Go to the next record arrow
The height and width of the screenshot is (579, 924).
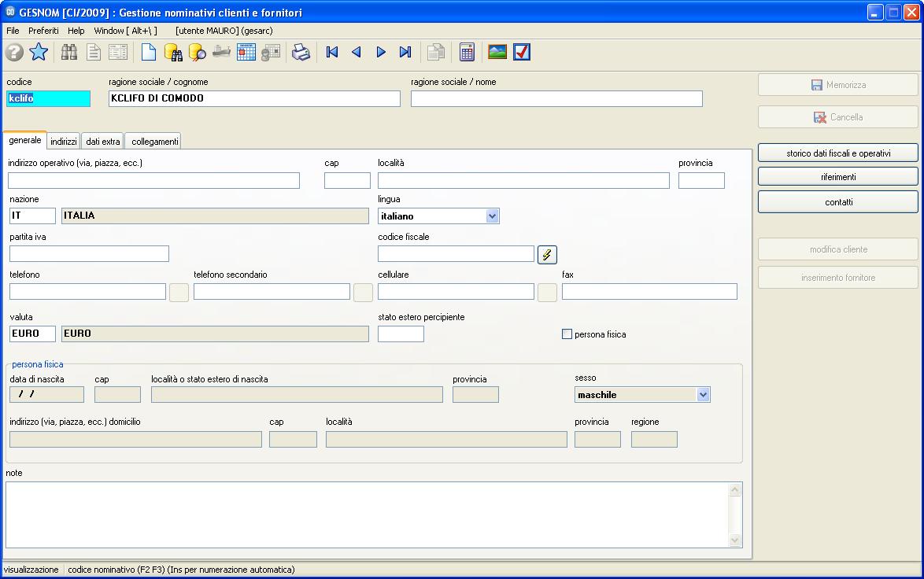click(381, 53)
